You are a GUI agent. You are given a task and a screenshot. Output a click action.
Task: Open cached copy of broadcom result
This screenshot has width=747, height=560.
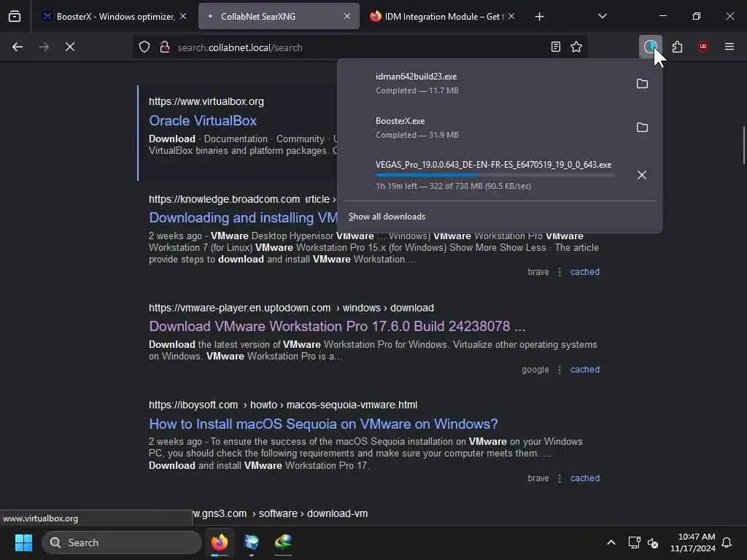click(x=585, y=272)
